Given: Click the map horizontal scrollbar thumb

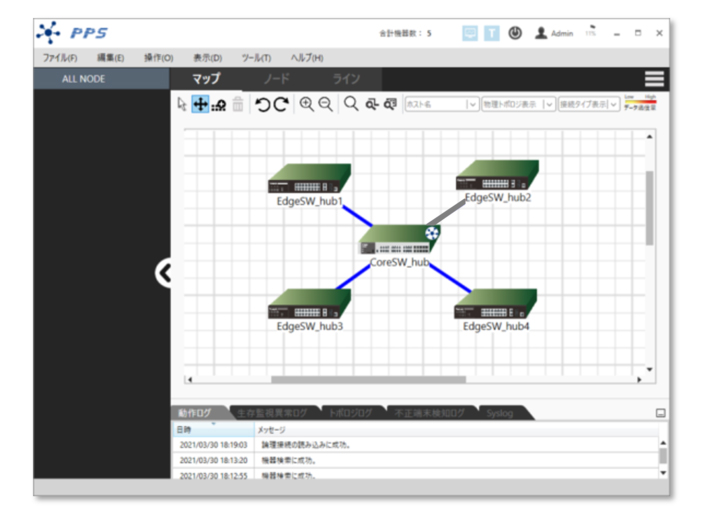Looking at the screenshot, I should point(368,380).
